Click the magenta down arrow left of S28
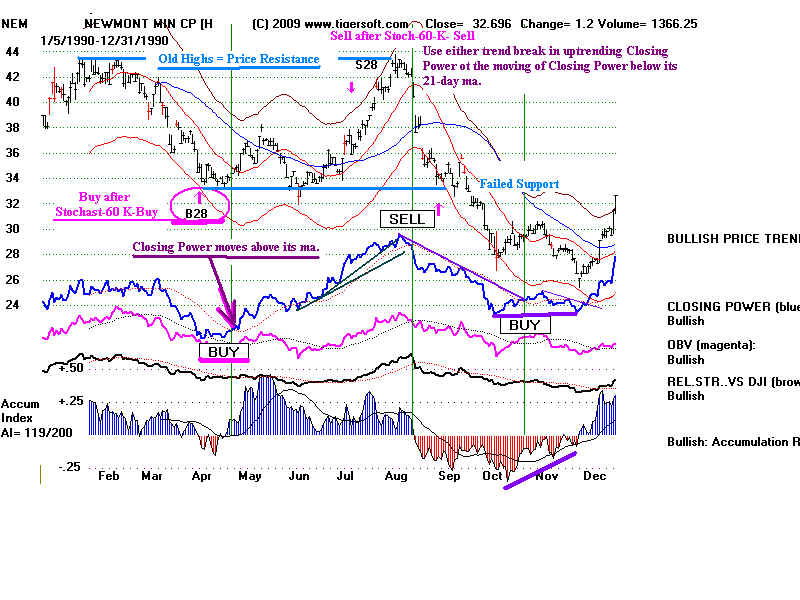Image resolution: width=800 pixels, height=600 pixels. [x=351, y=89]
